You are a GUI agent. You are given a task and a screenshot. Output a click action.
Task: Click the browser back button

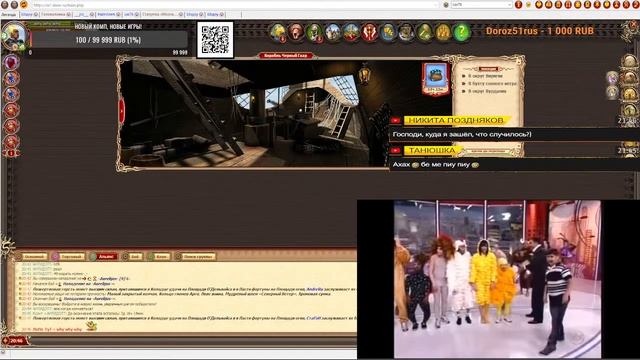click(5, 5)
